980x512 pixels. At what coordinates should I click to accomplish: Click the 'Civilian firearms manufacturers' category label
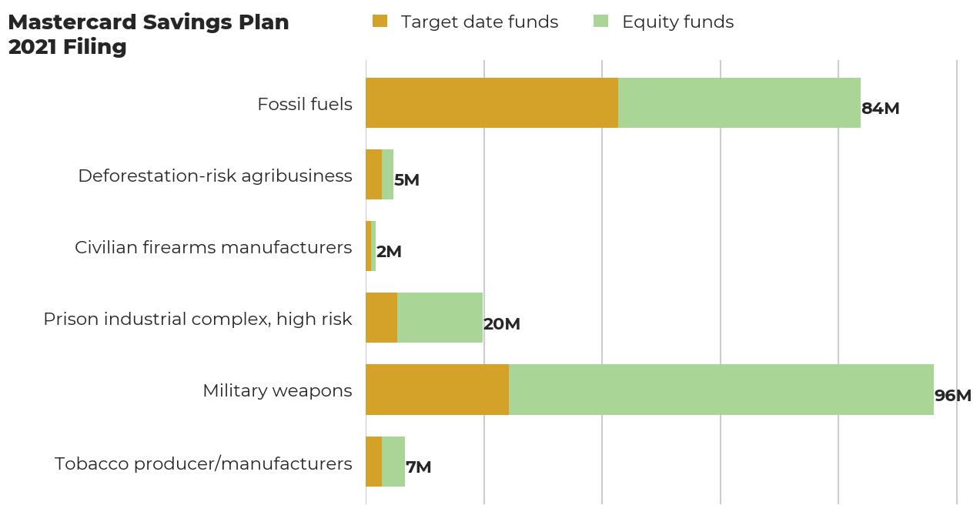[213, 248]
